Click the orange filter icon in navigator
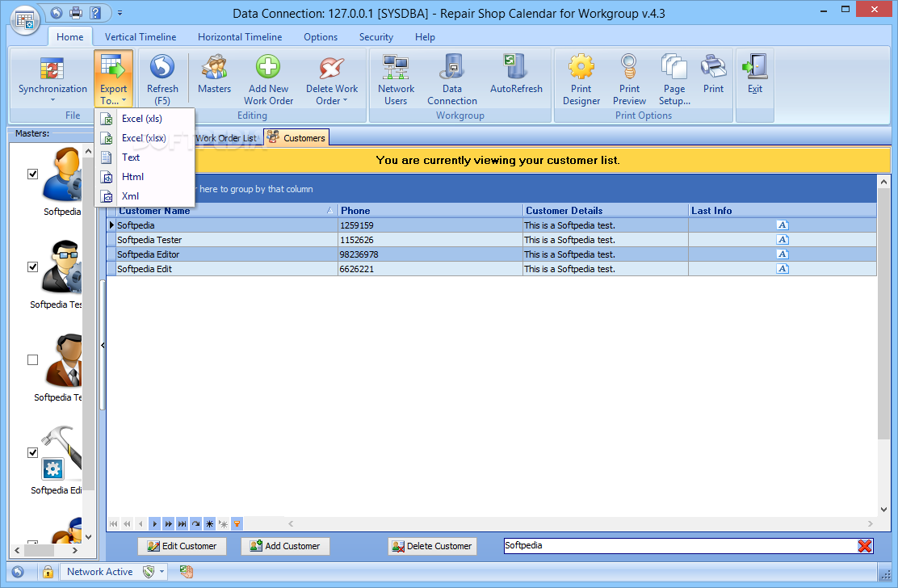 click(x=237, y=524)
